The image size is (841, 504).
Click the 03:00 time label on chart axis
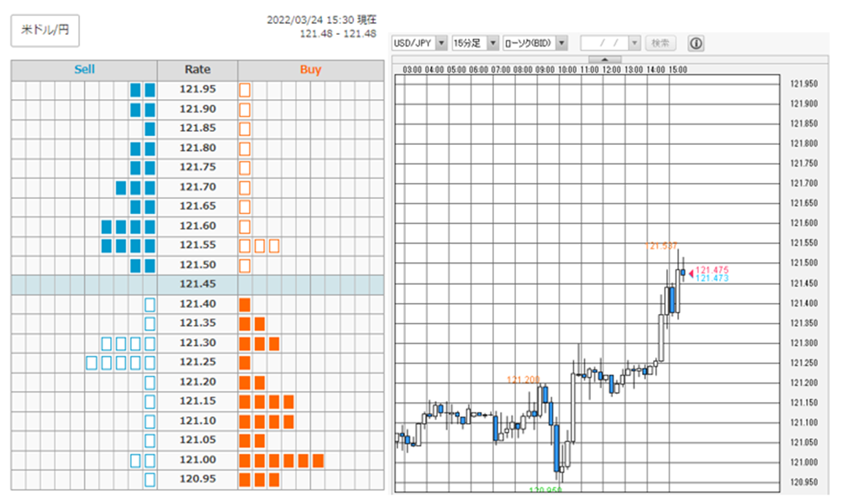(x=412, y=70)
